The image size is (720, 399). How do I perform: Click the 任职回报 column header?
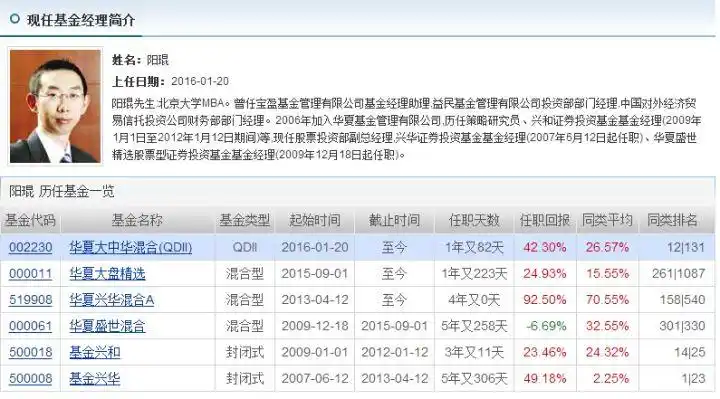click(x=545, y=220)
